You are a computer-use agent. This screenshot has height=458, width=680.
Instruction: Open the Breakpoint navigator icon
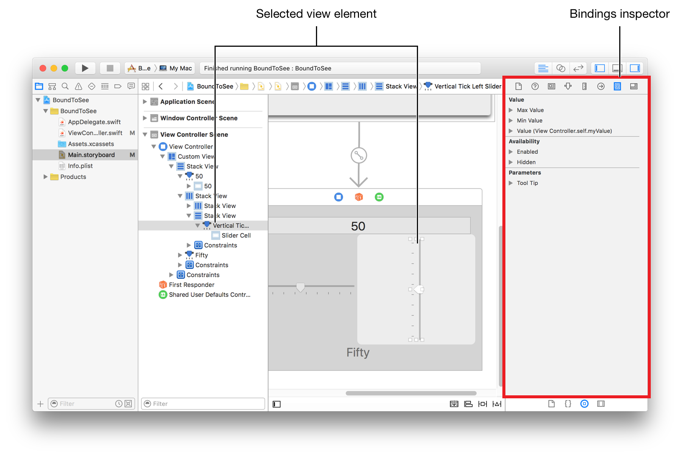click(x=118, y=86)
